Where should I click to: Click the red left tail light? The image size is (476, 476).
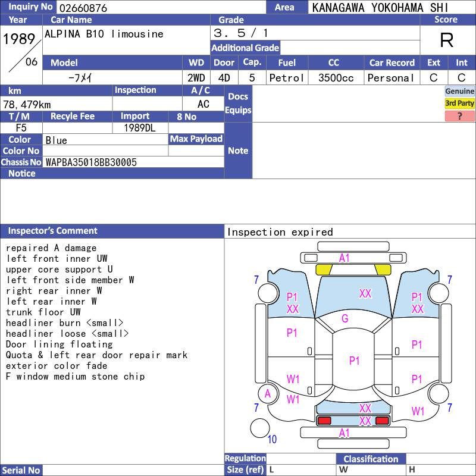(x=324, y=421)
